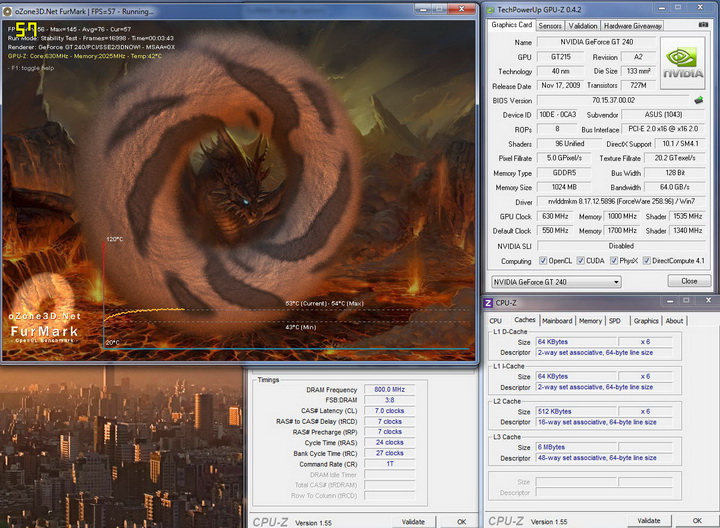720x528 pixels.
Task: Click the L3 Cache size 6 MBytes value
Action: click(576, 447)
